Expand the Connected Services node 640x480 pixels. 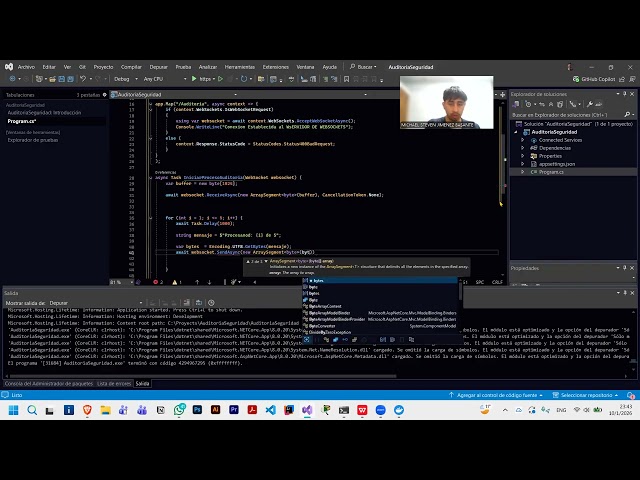click(x=522, y=140)
